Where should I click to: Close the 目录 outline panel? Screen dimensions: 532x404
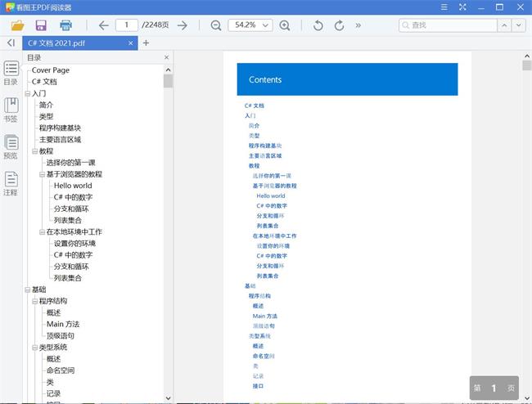166,57
